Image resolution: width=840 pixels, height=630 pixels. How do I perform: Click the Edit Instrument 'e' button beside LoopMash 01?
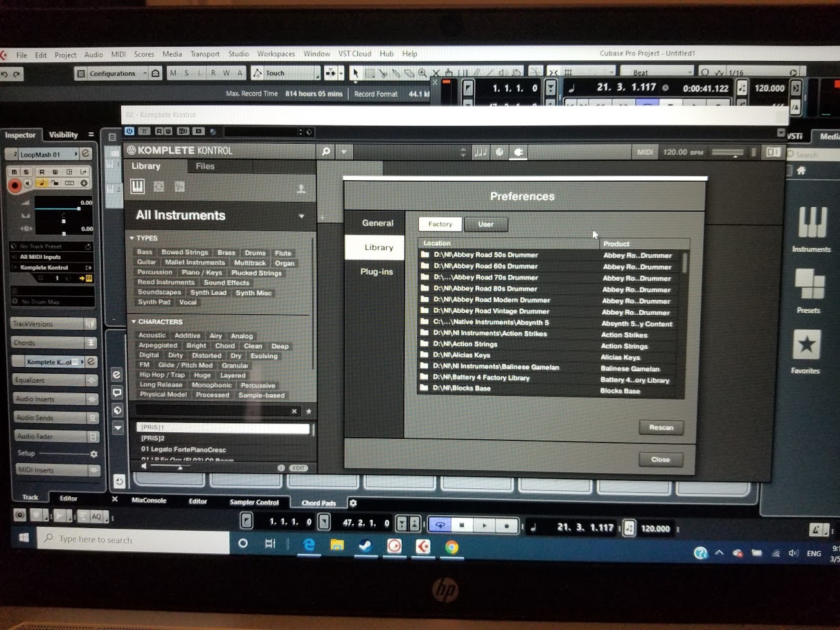[86, 154]
